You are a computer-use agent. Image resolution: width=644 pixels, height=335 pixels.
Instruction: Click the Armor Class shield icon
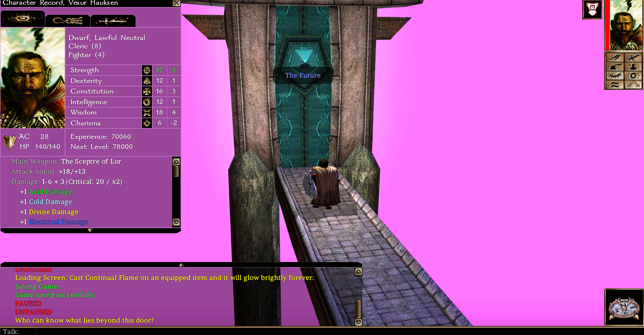coord(9,142)
